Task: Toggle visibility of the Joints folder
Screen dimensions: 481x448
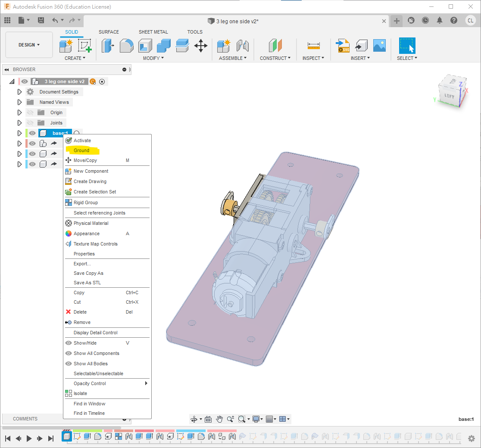Action: pos(30,123)
